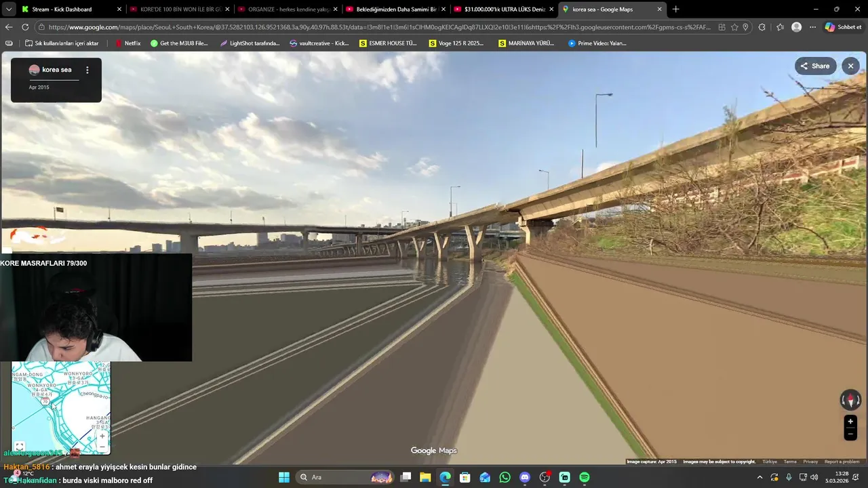Open the Get the M3U8 File bookmark
868x488 pixels.
pos(179,43)
